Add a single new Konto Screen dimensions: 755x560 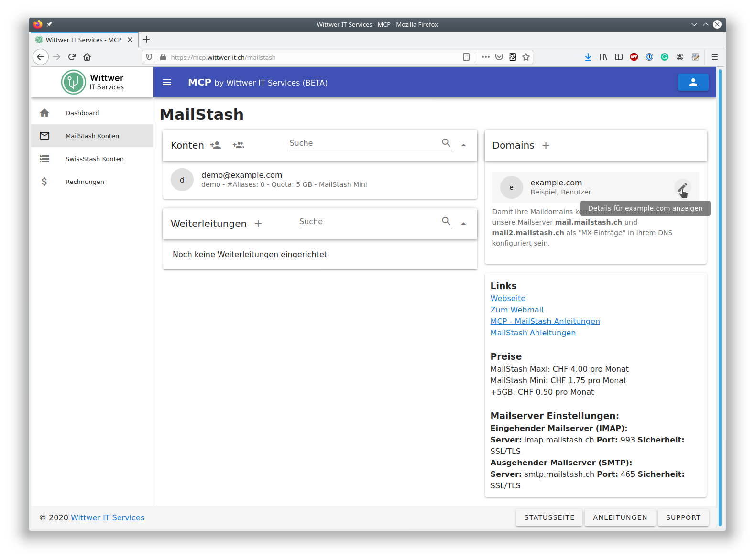pos(216,145)
